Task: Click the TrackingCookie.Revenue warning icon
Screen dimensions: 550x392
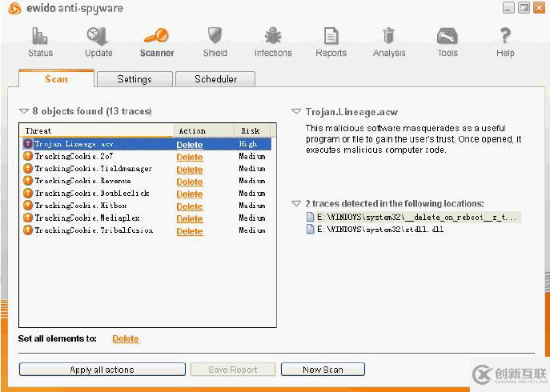Action: 28,181
